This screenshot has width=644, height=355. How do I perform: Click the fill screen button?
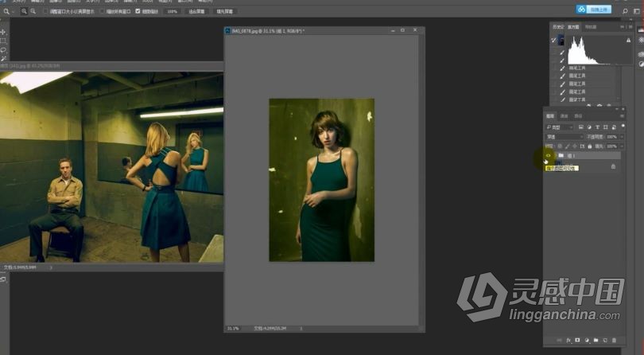point(225,11)
